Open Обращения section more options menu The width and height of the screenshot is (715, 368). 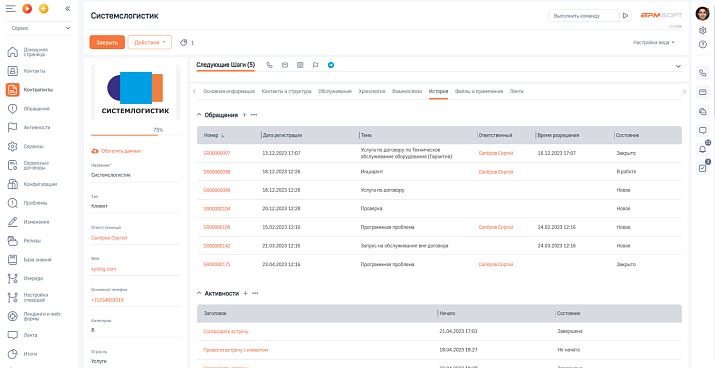(254, 115)
